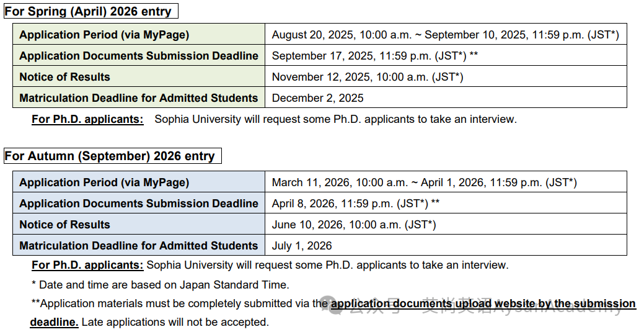Click the September 17, 2025 submission deadline

coord(374,55)
